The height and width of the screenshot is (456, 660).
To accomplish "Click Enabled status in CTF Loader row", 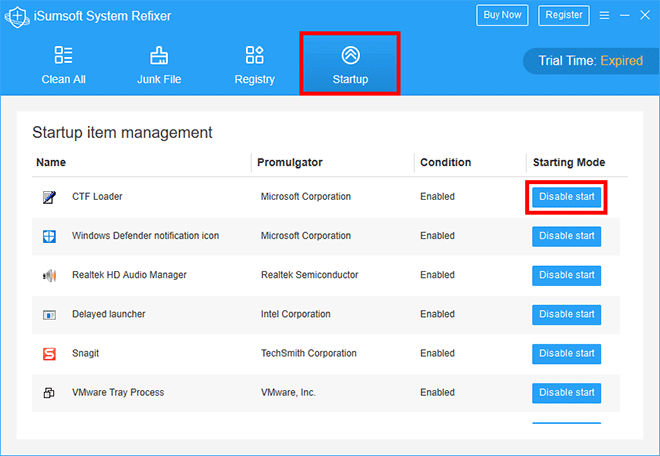I will click(x=437, y=197).
